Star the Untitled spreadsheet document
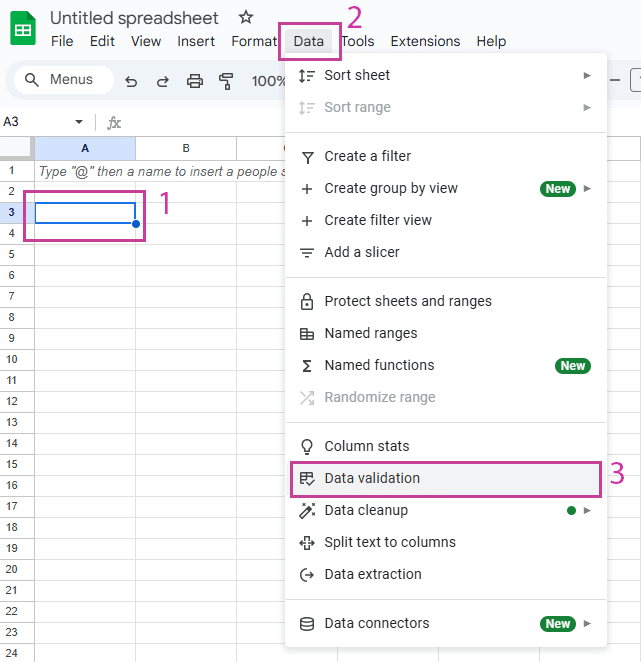 click(246, 18)
